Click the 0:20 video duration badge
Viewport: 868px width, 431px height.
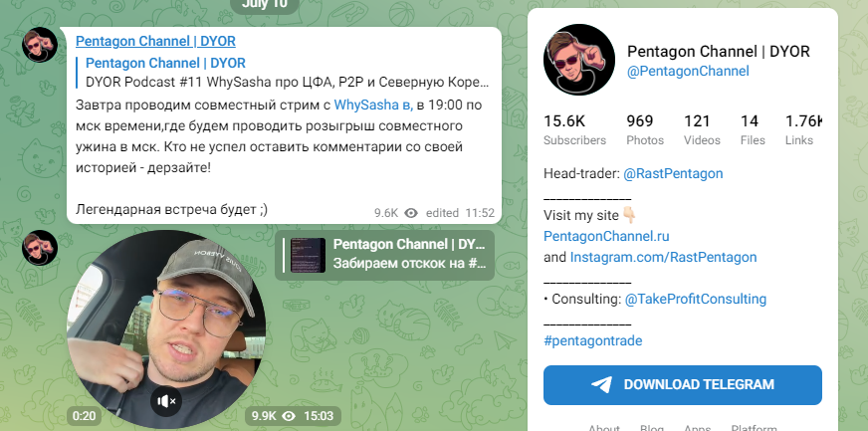[x=84, y=416]
